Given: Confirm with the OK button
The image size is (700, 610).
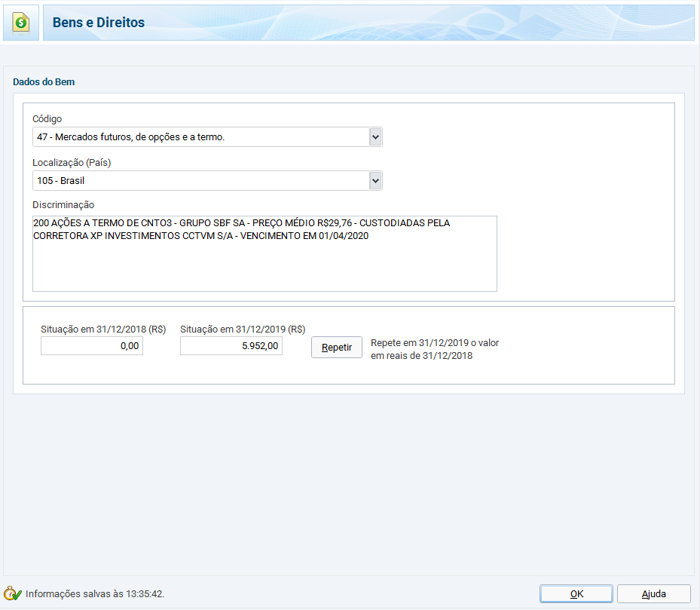Looking at the screenshot, I should (x=576, y=593).
